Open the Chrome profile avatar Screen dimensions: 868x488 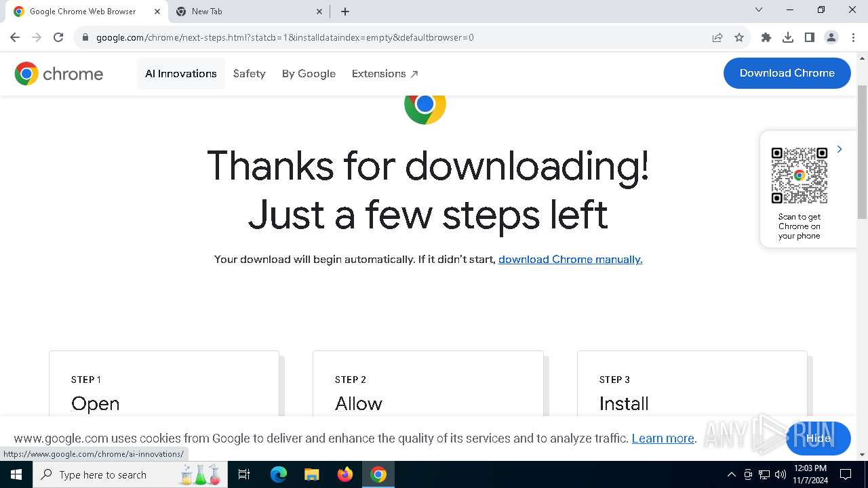[x=831, y=37]
